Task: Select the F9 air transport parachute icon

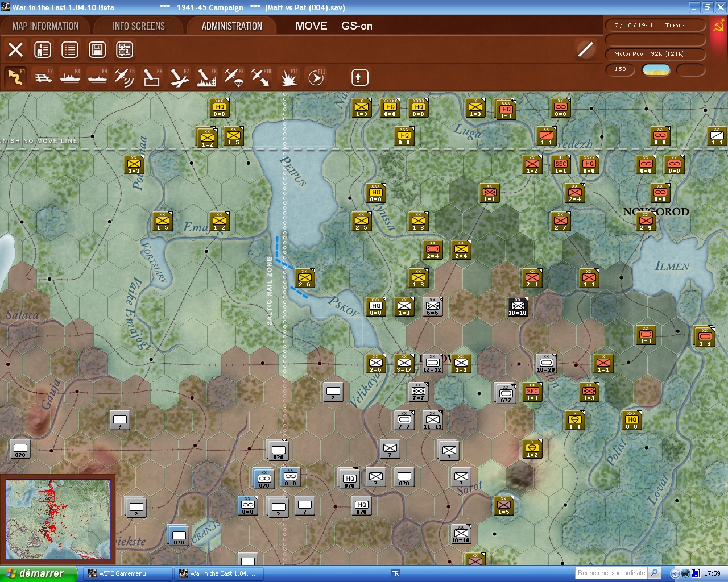Action: tap(234, 77)
